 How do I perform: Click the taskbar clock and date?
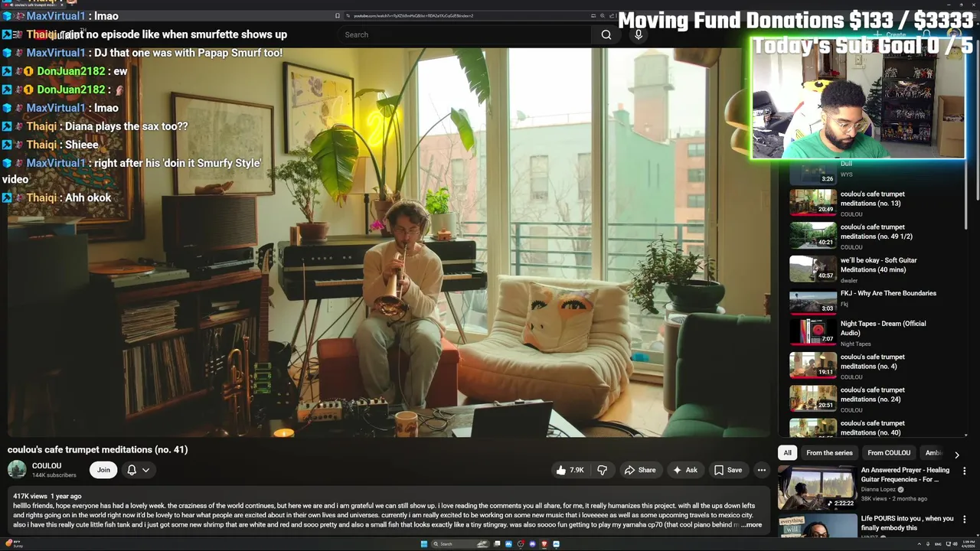(967, 544)
